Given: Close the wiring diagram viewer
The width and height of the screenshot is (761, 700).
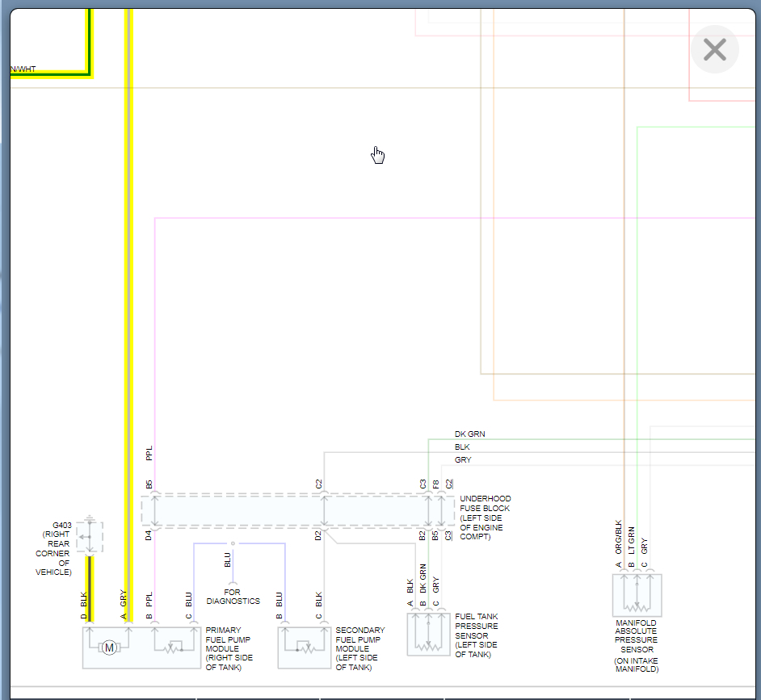Looking at the screenshot, I should click(x=714, y=49).
